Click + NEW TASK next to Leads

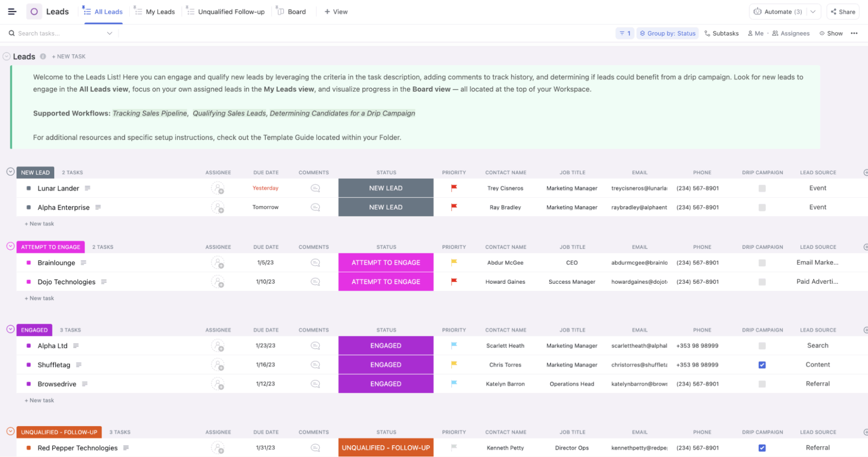point(69,56)
